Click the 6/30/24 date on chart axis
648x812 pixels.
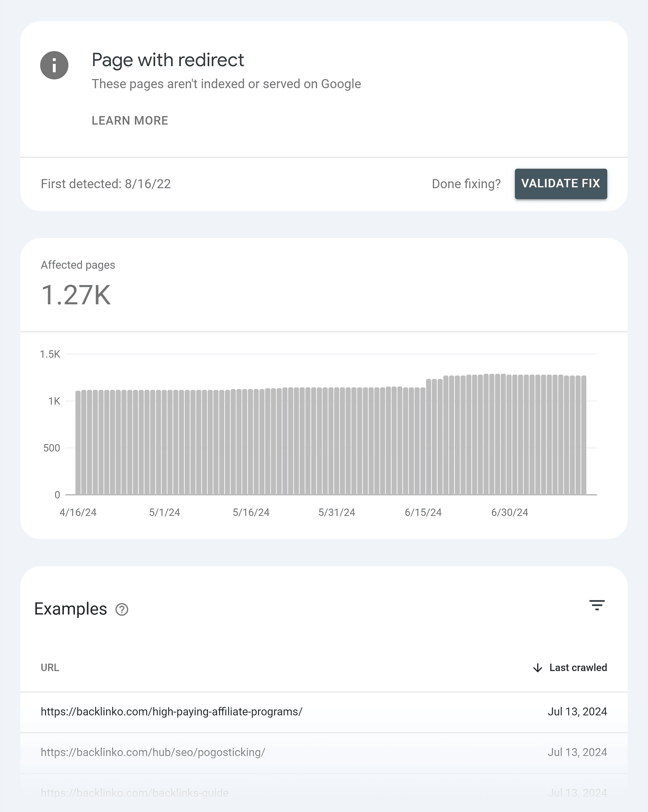tap(510, 512)
